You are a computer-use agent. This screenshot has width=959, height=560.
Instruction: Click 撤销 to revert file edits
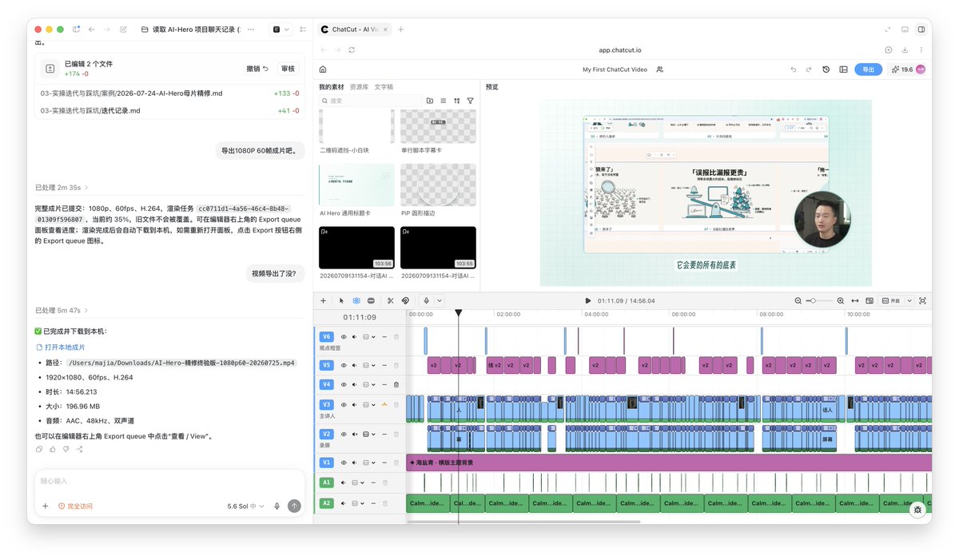(257, 69)
